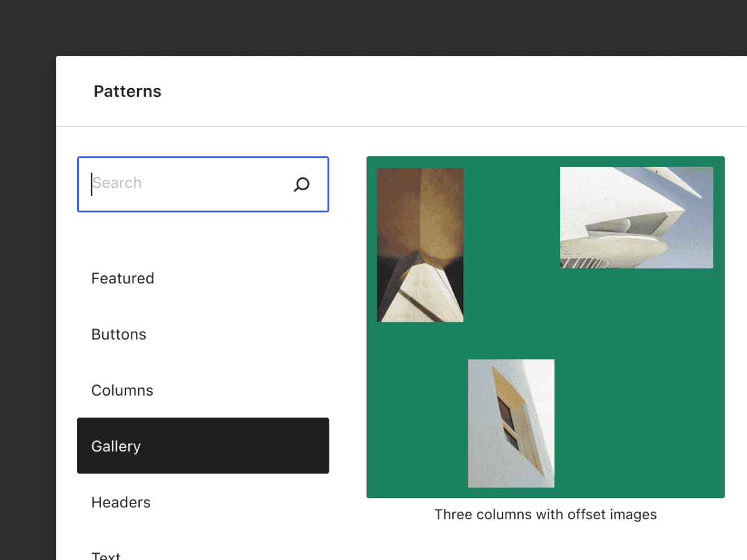Select the top-right building corner photo
This screenshot has width=747, height=560.
637,217
